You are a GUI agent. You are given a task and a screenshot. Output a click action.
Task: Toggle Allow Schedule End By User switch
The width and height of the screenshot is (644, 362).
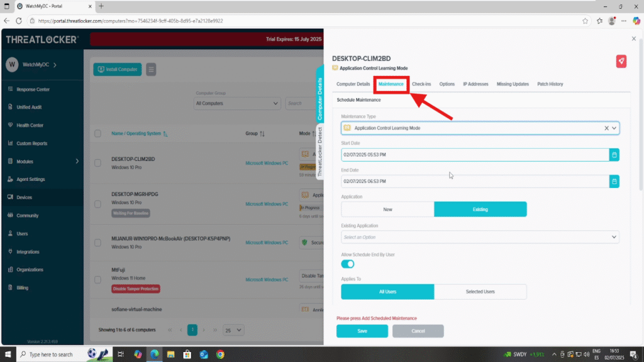347,264
